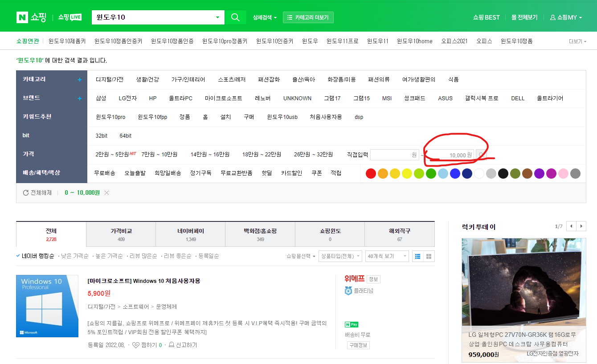Switch to the 가격비교 tab
The image size is (597, 364).
[x=121, y=234]
